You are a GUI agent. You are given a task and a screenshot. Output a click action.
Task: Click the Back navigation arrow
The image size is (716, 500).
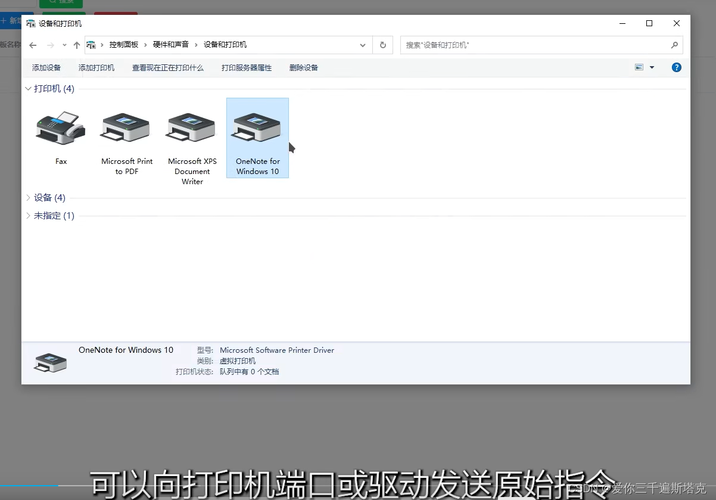click(x=33, y=45)
